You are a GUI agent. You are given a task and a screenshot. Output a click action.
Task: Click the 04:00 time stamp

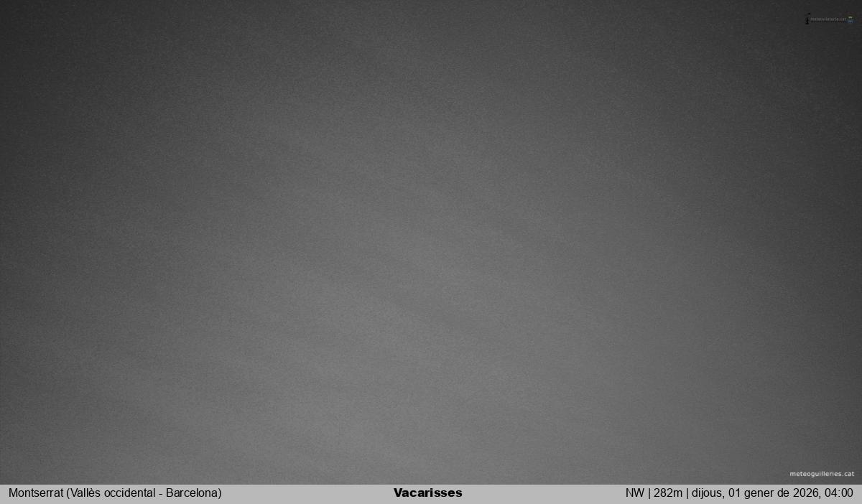[838, 493]
